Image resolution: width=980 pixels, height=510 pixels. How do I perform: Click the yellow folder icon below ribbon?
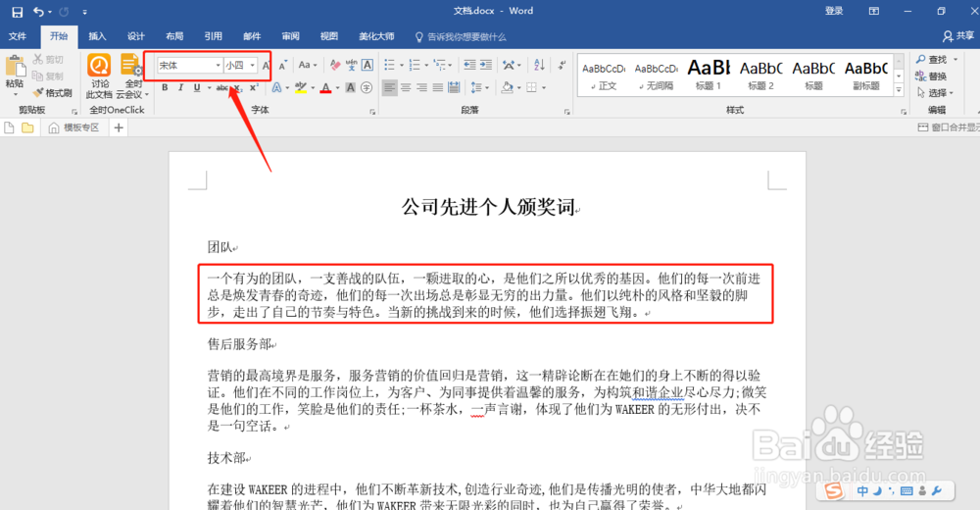click(x=27, y=127)
